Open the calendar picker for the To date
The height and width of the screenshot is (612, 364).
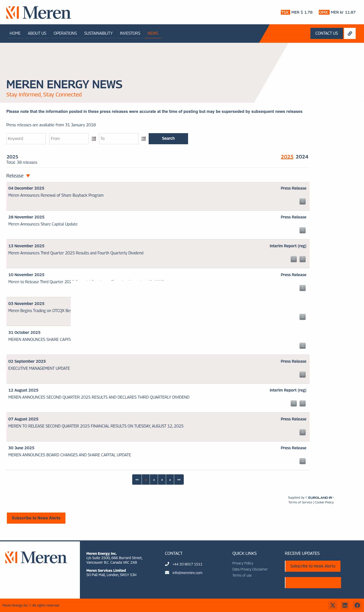(x=143, y=138)
